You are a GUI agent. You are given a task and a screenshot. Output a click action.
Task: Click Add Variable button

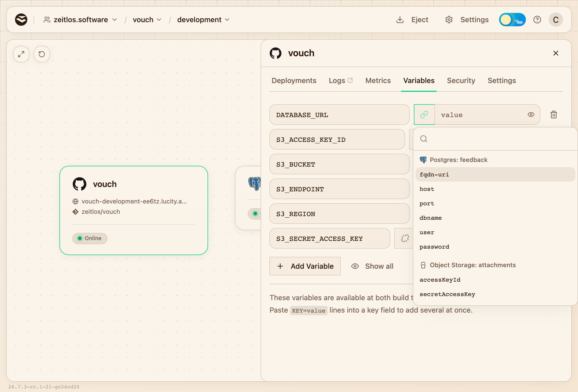click(x=305, y=266)
